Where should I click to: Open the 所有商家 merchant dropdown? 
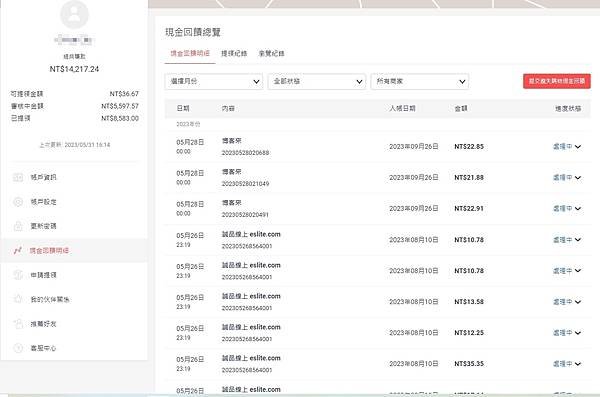click(x=420, y=81)
